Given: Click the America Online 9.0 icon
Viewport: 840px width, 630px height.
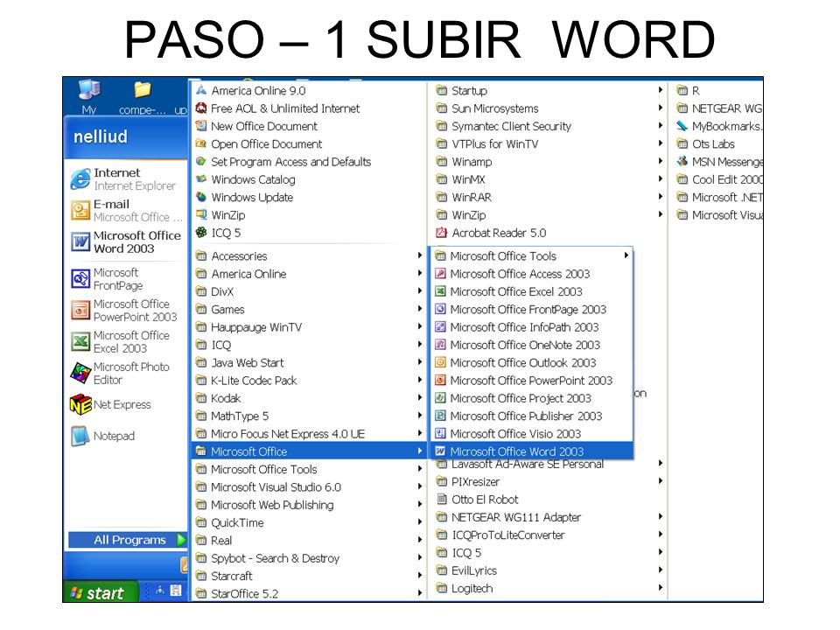Looking at the screenshot, I should coord(201,90).
